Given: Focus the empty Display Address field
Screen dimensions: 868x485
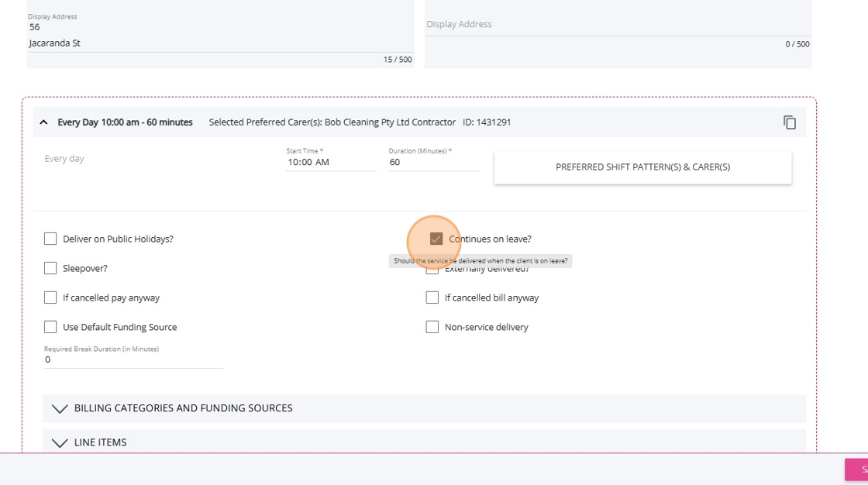Looking at the screenshot, I should click(617, 25).
